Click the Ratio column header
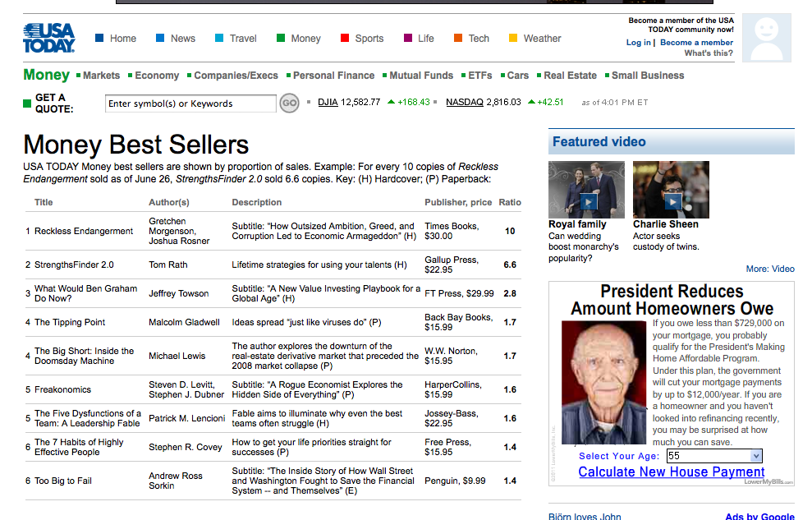 [x=510, y=203]
